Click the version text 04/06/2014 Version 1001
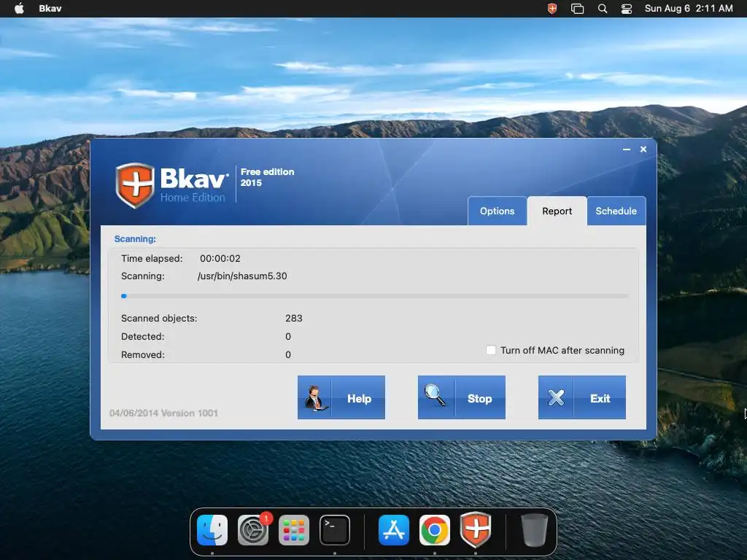 point(163,413)
